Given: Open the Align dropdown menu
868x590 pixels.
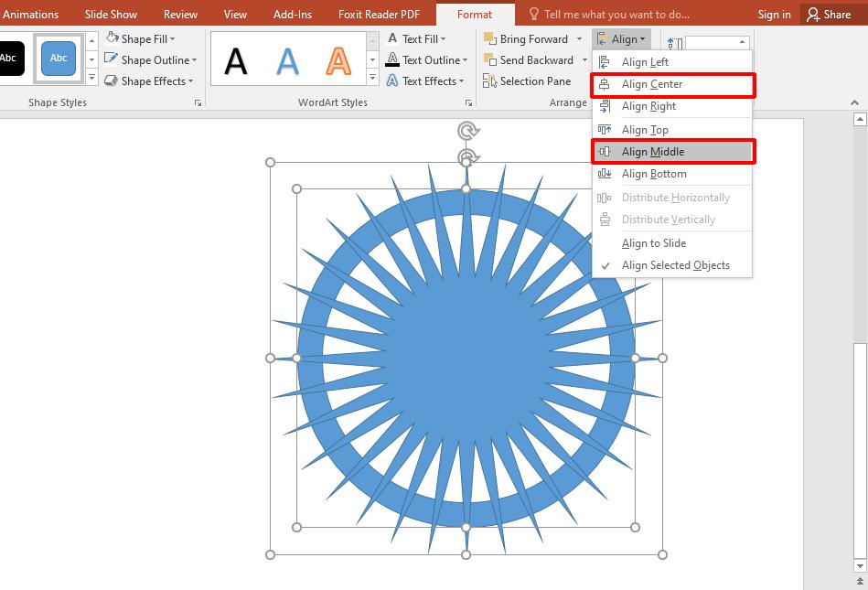Looking at the screenshot, I should click(x=622, y=38).
